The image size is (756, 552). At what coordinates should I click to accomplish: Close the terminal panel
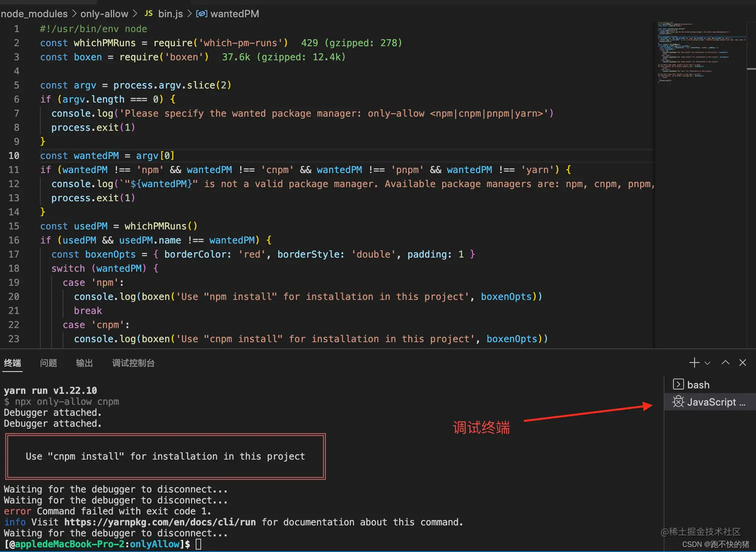[x=742, y=363]
